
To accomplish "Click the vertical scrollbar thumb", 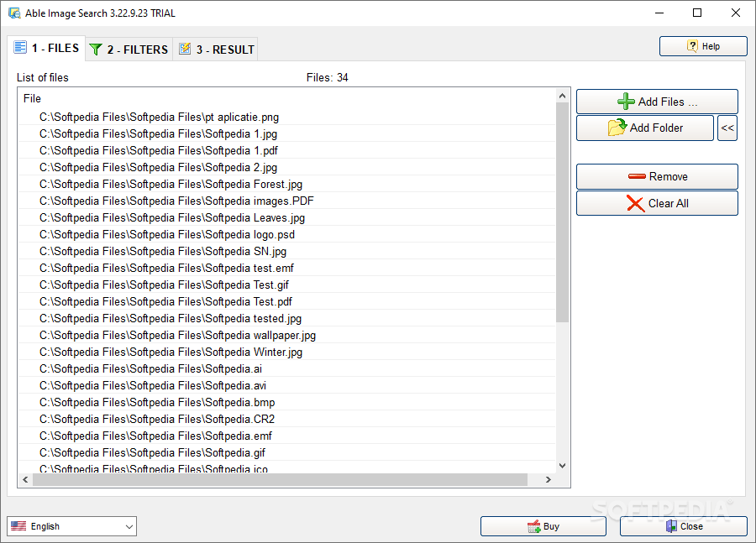I will point(562,212).
